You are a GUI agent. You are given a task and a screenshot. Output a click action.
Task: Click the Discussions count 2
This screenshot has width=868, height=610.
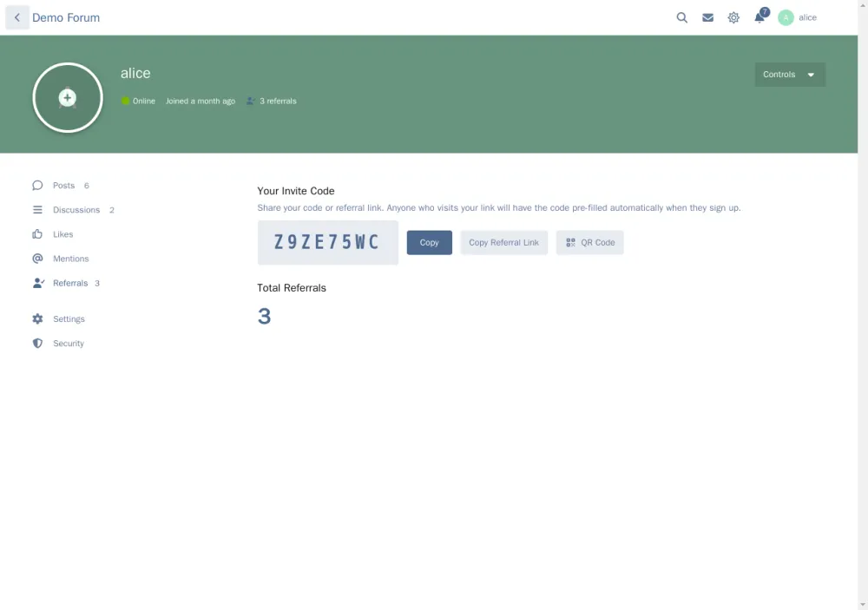pos(112,210)
